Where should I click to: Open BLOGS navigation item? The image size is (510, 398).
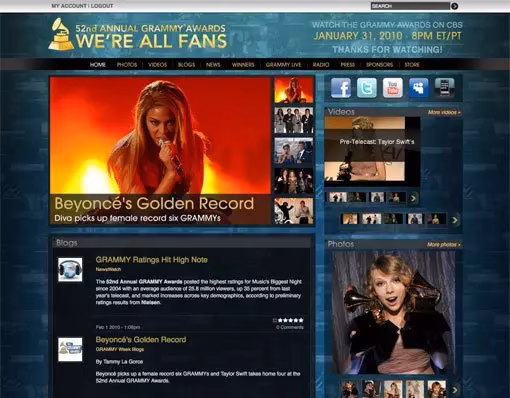click(x=186, y=65)
